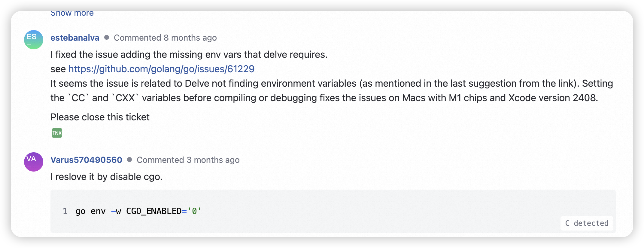Click the "I reslove it by disable cgo" text
The width and height of the screenshot is (644, 248).
click(106, 177)
